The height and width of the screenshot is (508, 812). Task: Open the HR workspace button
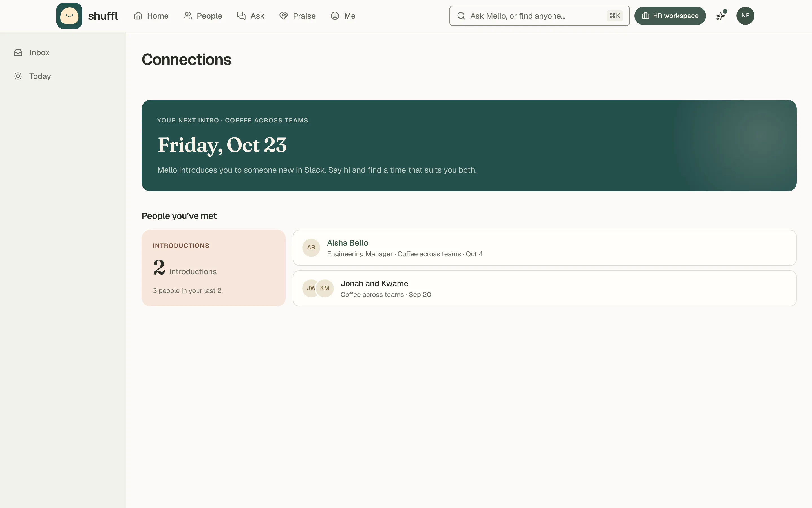(670, 16)
